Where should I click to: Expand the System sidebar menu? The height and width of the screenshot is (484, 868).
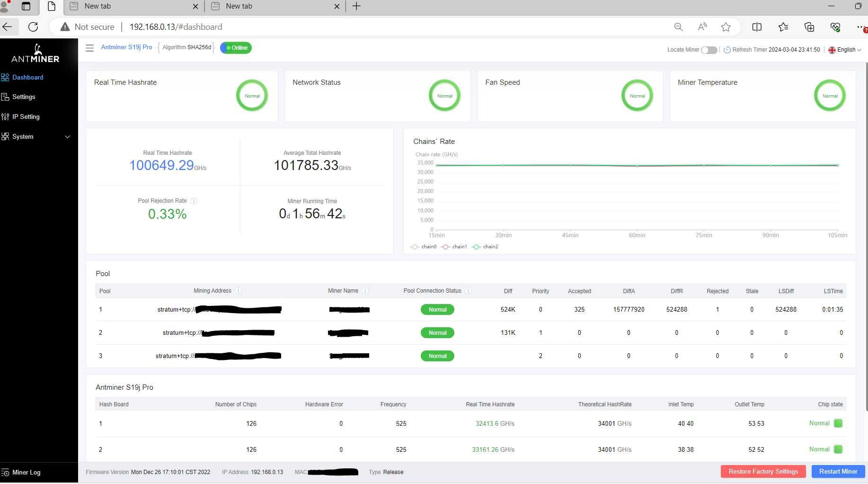(x=36, y=136)
